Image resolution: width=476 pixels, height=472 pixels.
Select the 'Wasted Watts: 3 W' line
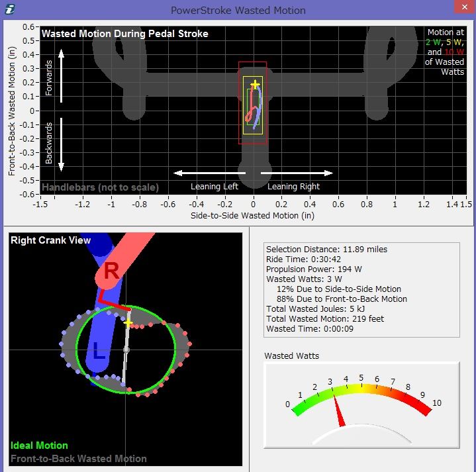(x=304, y=279)
